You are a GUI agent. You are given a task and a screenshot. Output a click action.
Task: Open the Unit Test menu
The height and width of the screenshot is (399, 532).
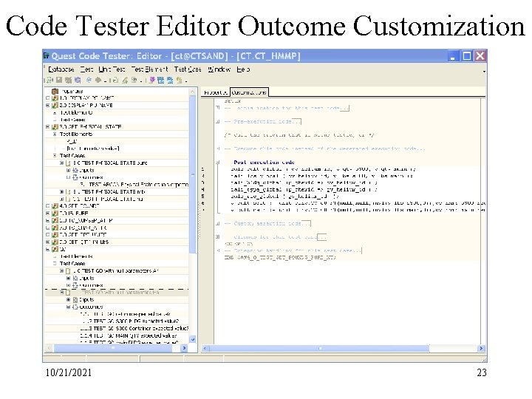click(x=112, y=69)
